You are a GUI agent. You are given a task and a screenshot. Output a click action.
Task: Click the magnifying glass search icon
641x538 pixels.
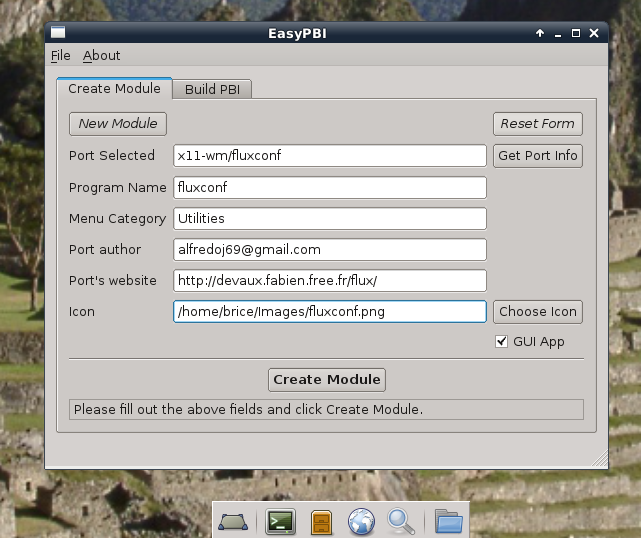(401, 521)
